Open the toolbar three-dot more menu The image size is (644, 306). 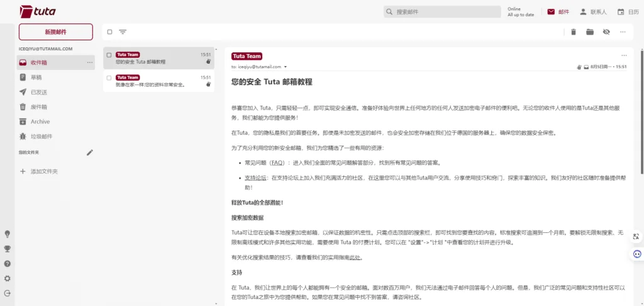pos(623,32)
